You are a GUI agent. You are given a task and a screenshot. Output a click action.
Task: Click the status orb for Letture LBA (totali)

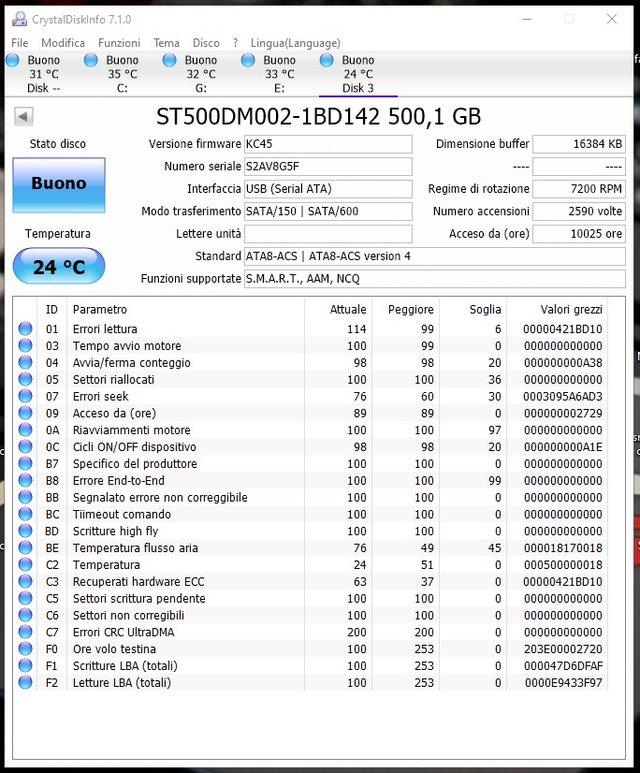[x=25, y=682]
